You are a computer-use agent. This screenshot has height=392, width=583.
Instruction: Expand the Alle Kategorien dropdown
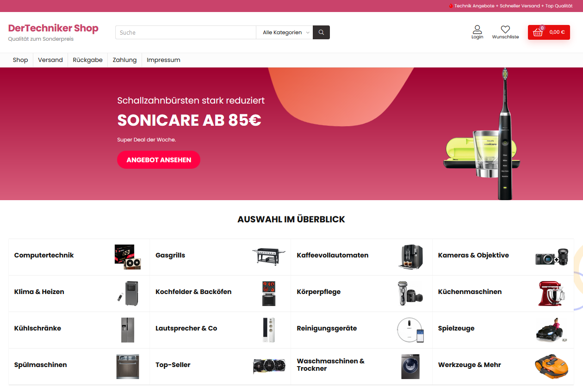(285, 32)
